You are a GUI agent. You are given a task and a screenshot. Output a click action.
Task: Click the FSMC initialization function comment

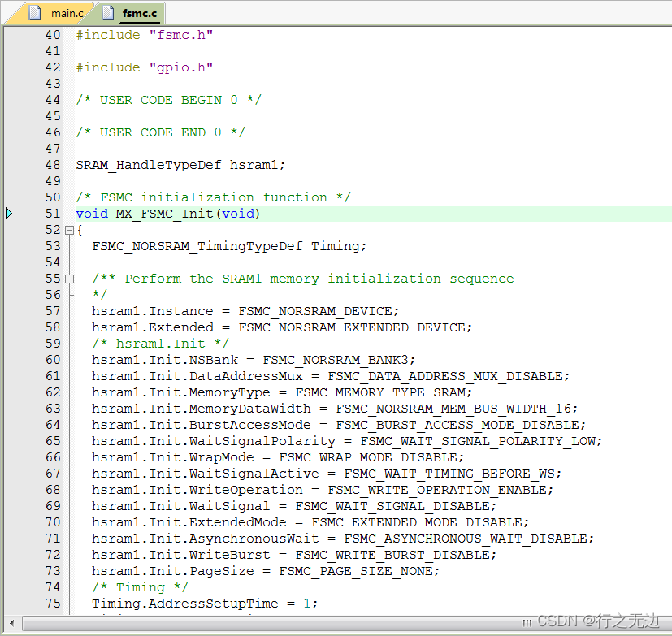(213, 197)
